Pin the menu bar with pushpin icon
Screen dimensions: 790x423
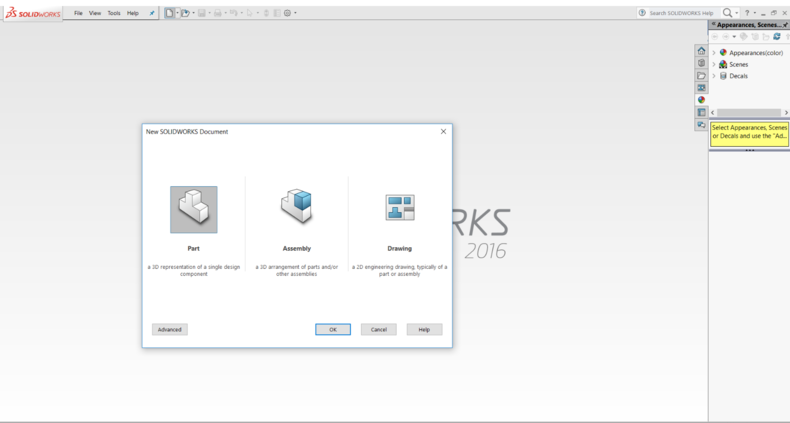click(152, 13)
